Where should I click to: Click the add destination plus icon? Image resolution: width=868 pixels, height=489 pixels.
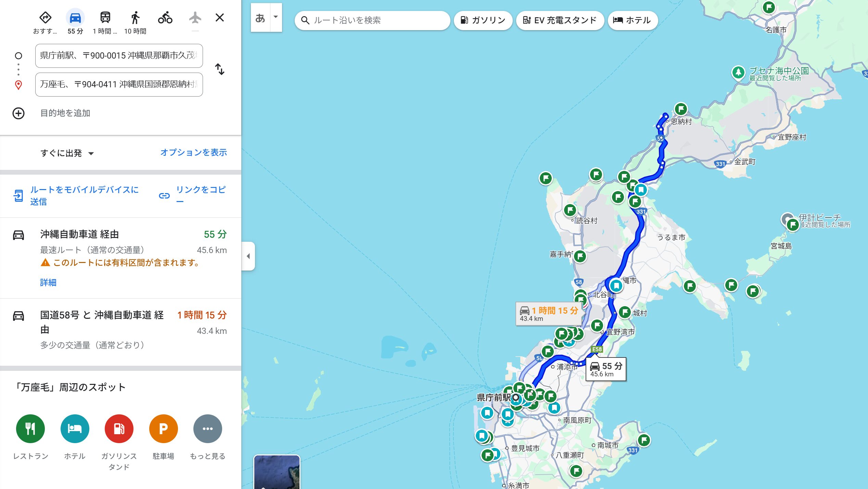pos(18,113)
